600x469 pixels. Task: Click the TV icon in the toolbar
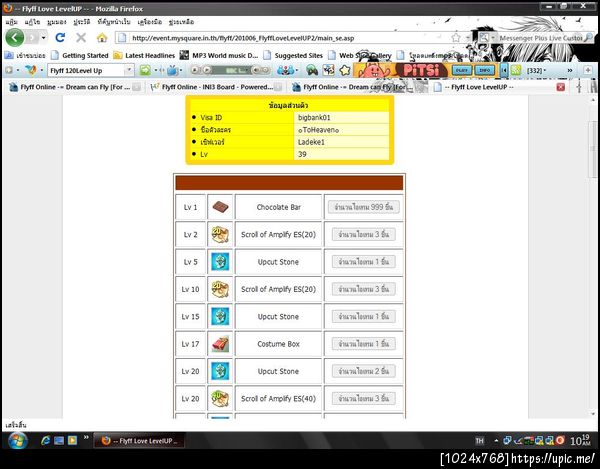click(173, 70)
